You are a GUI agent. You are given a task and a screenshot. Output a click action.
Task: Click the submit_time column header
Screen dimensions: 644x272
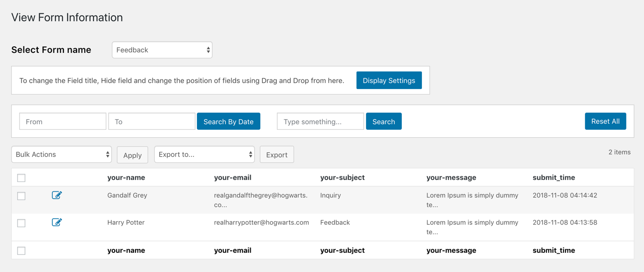coord(553,177)
